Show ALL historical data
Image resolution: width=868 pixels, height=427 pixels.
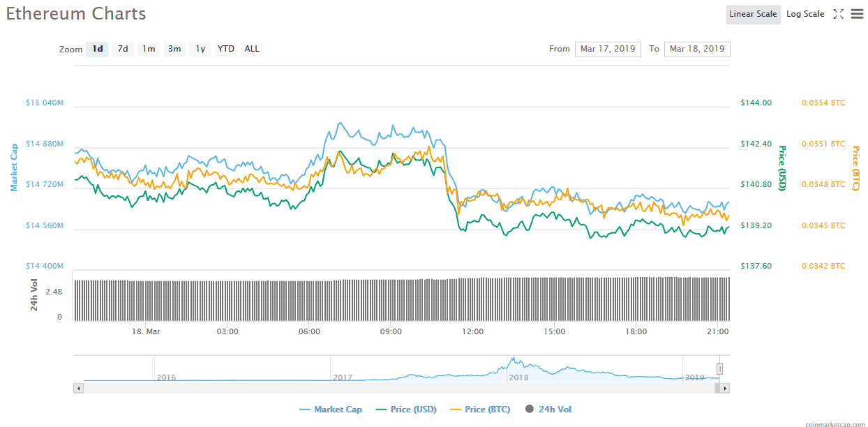coord(252,49)
